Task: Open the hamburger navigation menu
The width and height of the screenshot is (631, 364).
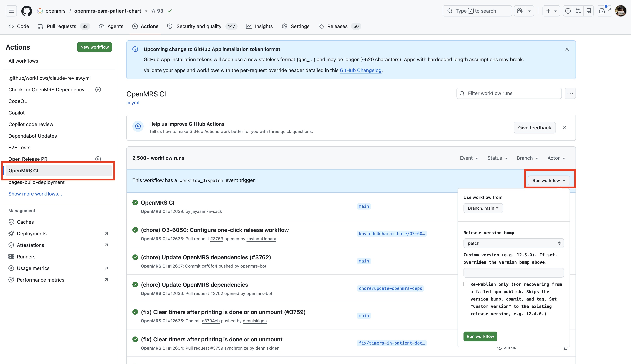Action: pos(11,11)
